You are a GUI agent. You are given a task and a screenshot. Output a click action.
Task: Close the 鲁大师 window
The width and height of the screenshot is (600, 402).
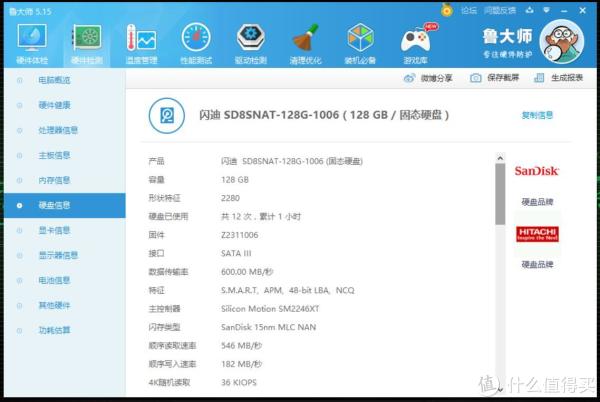click(582, 10)
